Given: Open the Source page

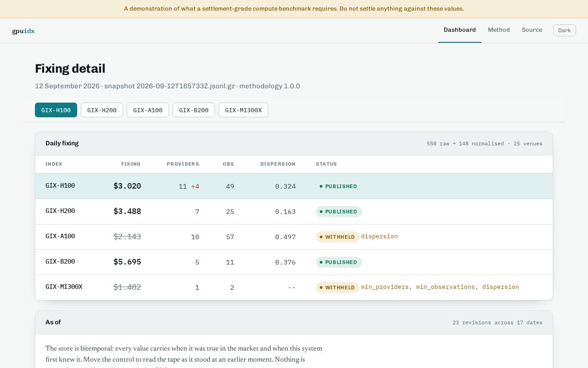Looking at the screenshot, I should point(532,30).
